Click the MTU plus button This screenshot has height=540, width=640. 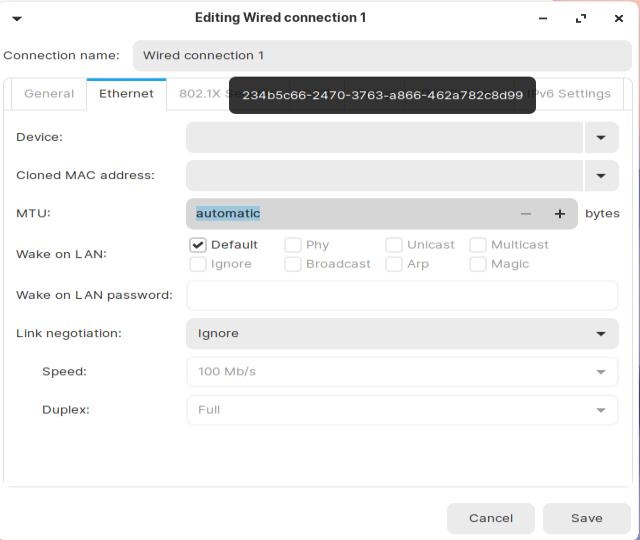point(560,214)
